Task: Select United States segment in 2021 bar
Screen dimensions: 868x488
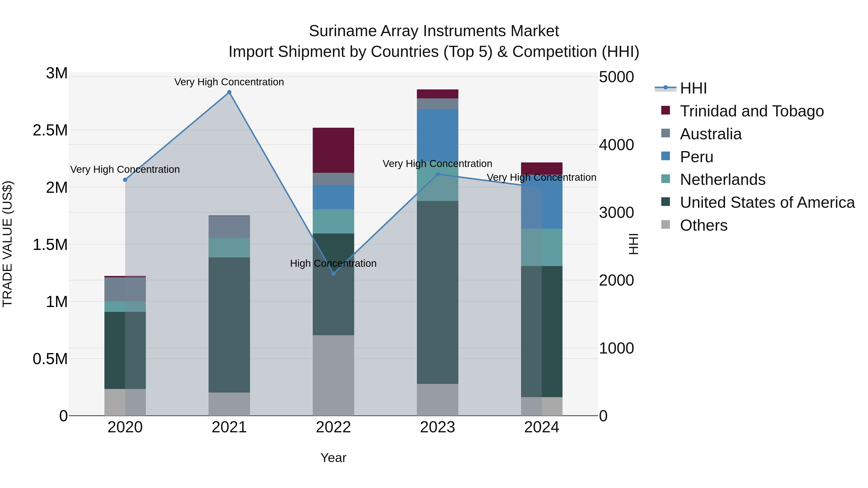Action: (229, 325)
